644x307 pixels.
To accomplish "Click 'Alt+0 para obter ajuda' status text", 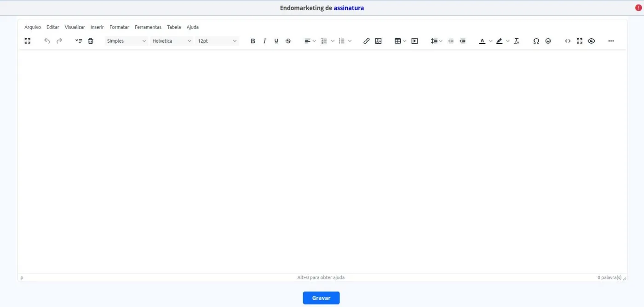I will pyautogui.click(x=321, y=278).
